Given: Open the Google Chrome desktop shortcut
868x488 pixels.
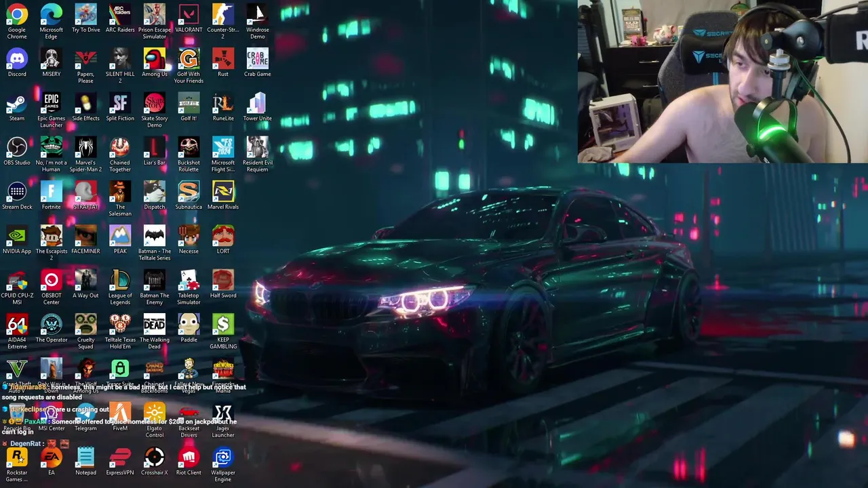Looking at the screenshot, I should point(17,14).
